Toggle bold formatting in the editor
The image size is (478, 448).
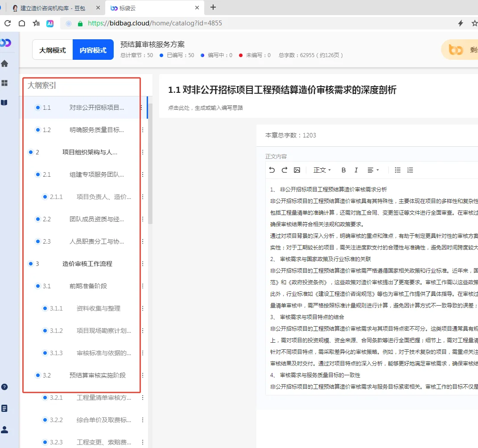(x=343, y=170)
